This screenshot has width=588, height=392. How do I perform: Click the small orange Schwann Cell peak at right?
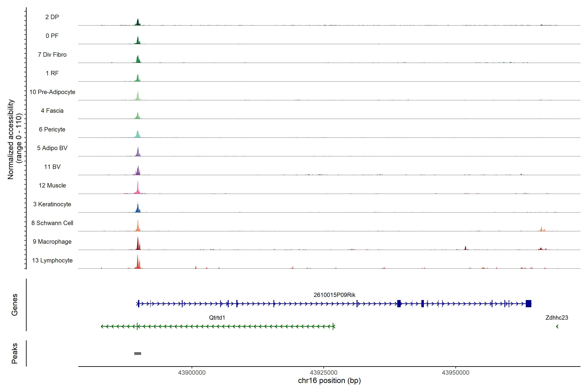(541, 229)
